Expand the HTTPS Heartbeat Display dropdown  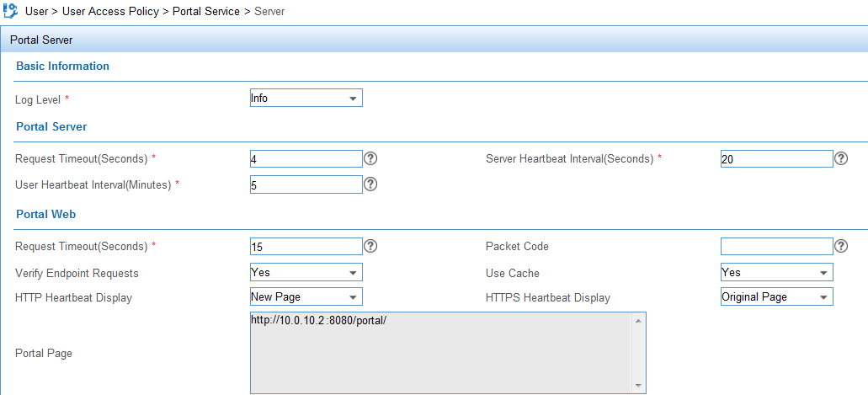[777, 296]
